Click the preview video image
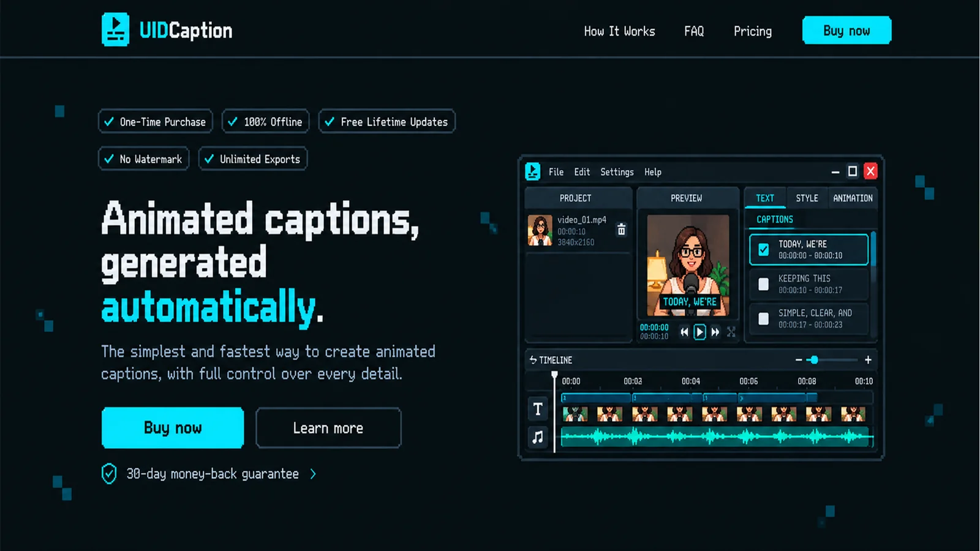980x551 pixels. point(688,265)
